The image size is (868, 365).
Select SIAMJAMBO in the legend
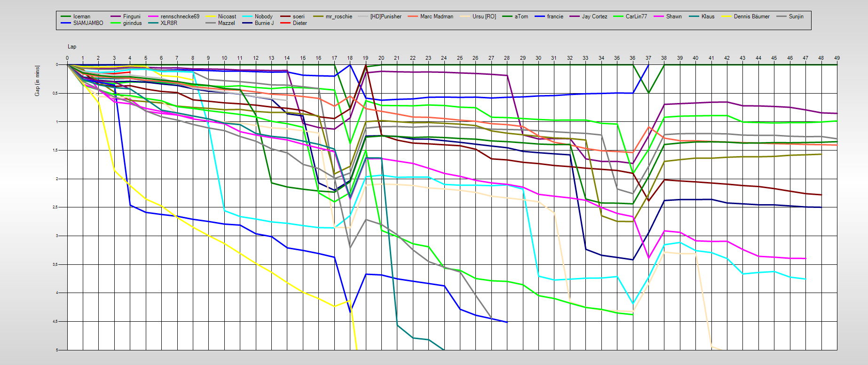(x=88, y=23)
